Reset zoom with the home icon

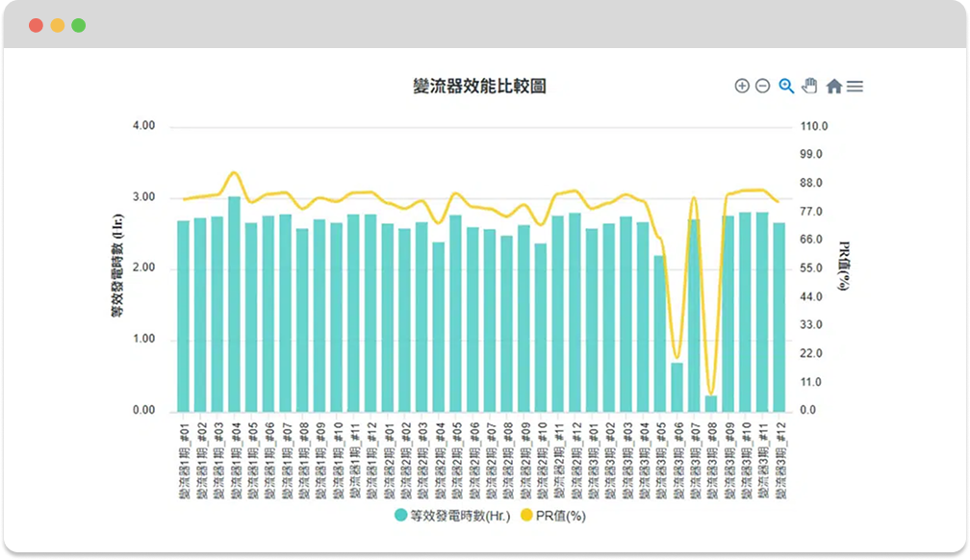pos(833,87)
